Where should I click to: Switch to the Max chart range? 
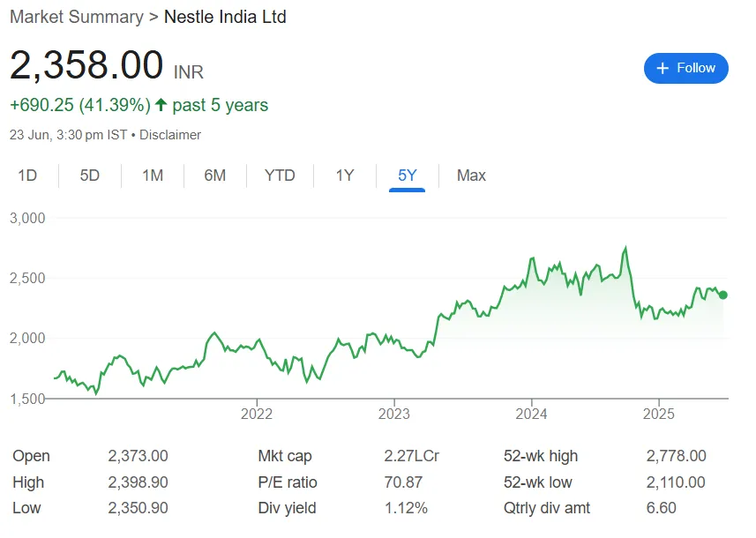(x=471, y=175)
